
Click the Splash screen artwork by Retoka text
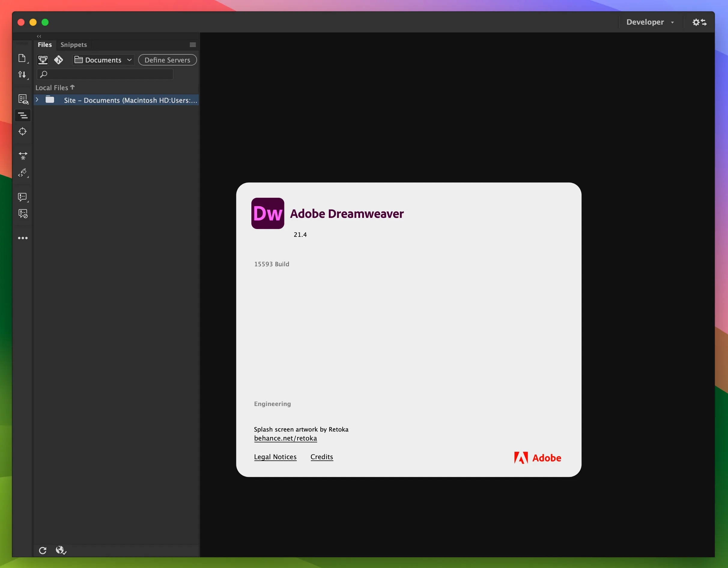(301, 429)
